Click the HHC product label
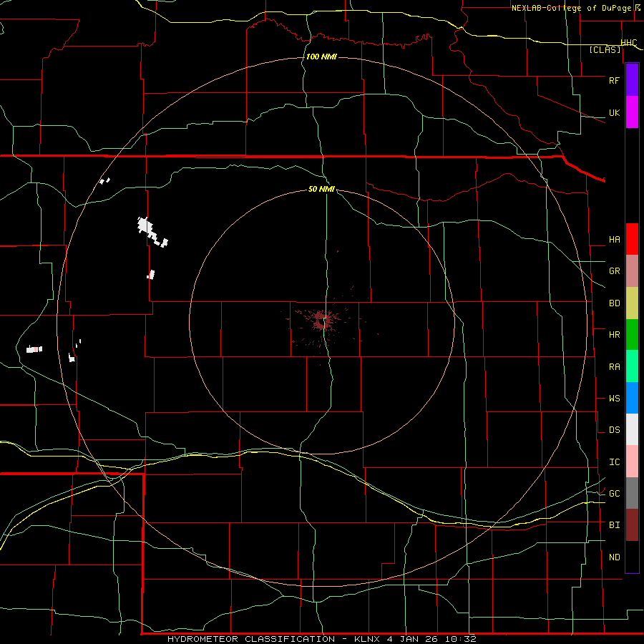Image resolution: width=644 pixels, height=644 pixels. point(629,43)
